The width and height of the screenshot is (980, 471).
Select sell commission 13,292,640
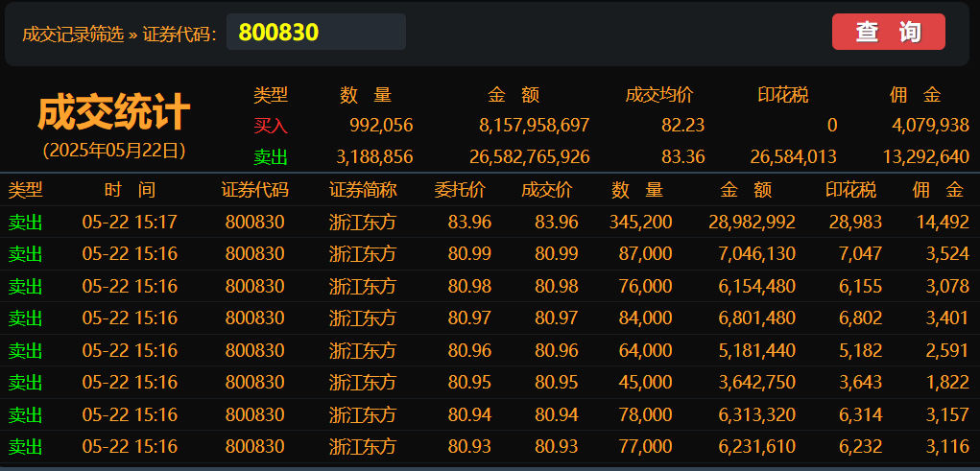click(926, 156)
